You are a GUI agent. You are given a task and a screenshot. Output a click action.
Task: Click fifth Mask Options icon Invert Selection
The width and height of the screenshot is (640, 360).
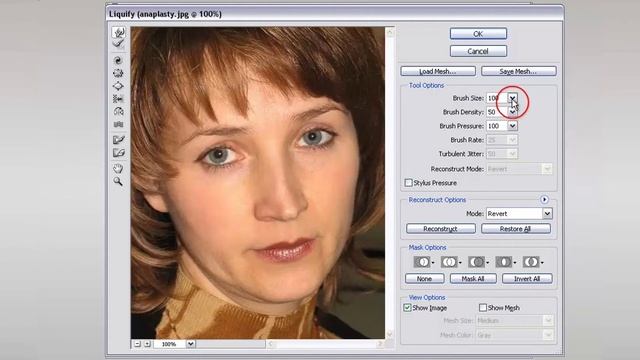pyautogui.click(x=531, y=262)
